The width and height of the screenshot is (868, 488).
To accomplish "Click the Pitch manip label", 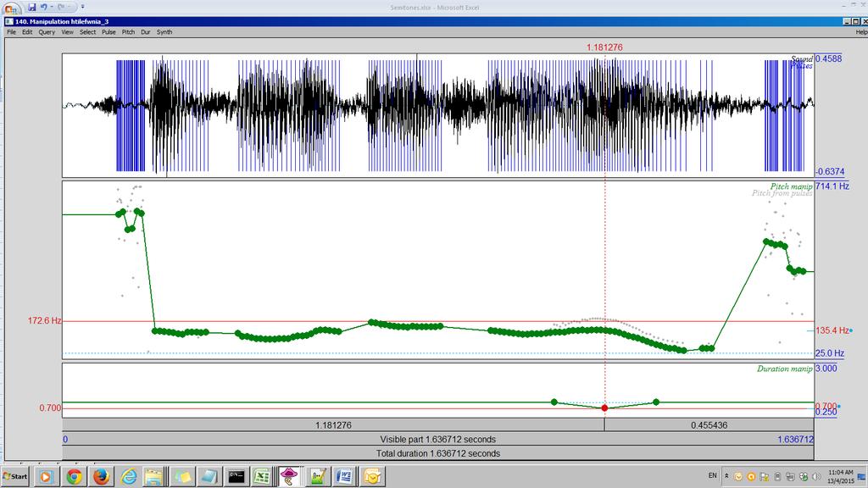I will (x=791, y=186).
